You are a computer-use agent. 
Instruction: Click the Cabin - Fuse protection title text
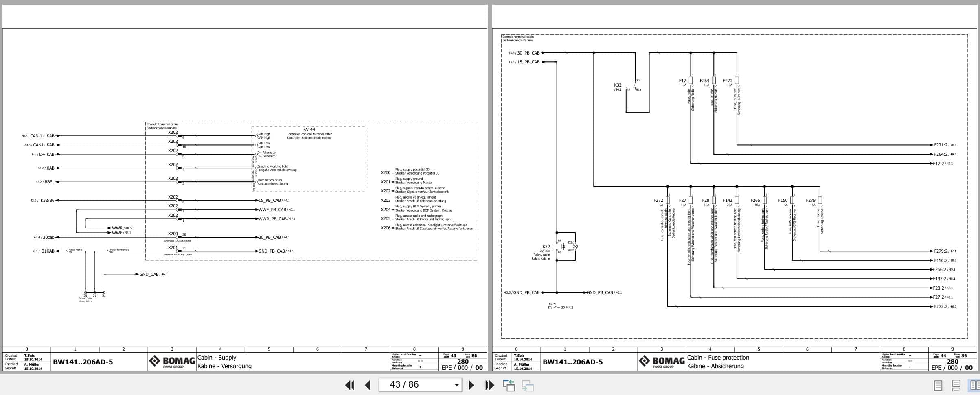coord(718,358)
